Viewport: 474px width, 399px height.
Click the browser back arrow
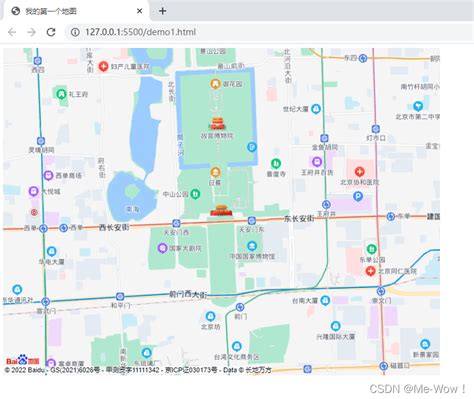(12, 32)
